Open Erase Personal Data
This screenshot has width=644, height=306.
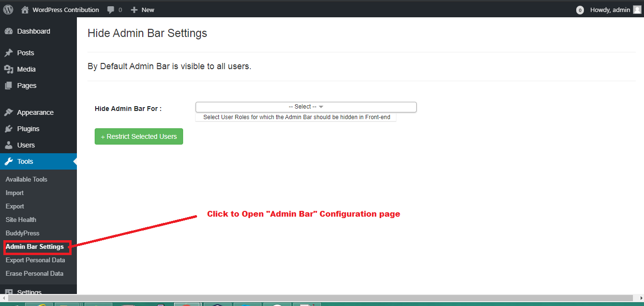[x=35, y=273]
